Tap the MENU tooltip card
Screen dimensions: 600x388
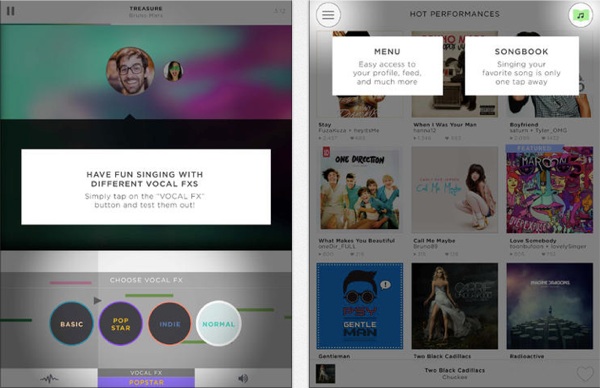[387, 66]
